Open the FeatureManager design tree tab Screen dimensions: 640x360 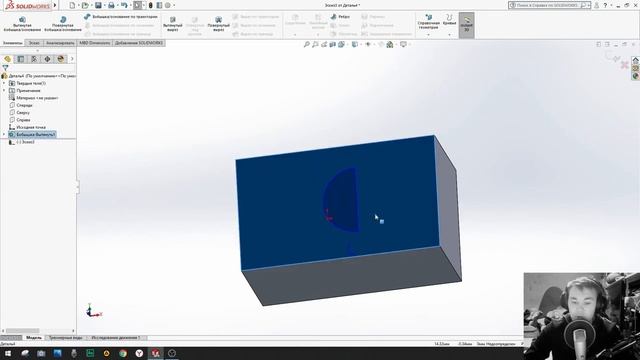[7, 59]
